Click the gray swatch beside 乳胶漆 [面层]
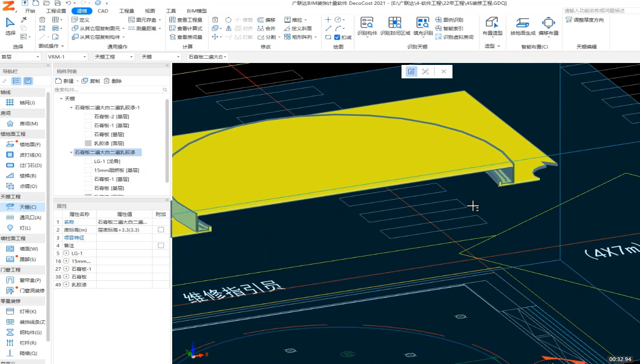The width and height of the screenshot is (640, 364). click(88, 143)
